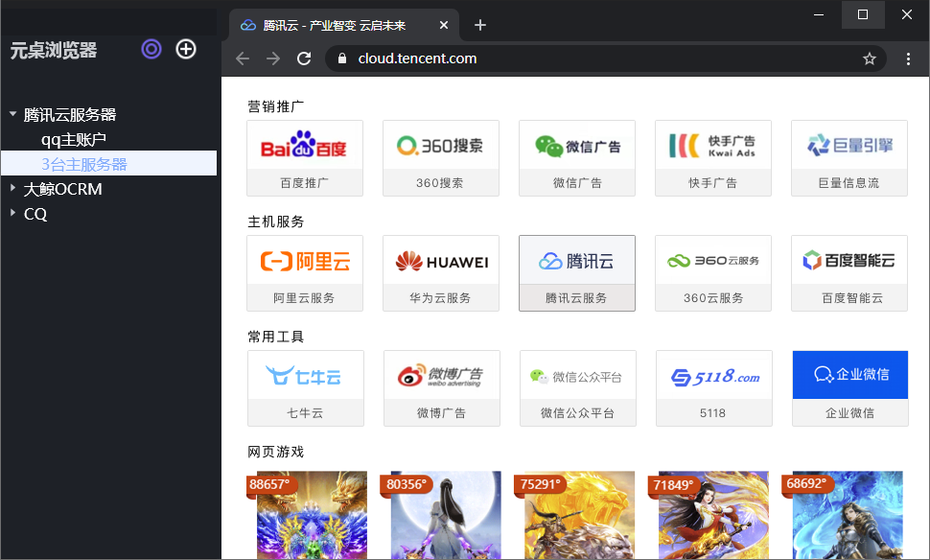Image resolution: width=930 pixels, height=560 pixels.
Task: Bookmark page with the star icon
Action: (869, 58)
